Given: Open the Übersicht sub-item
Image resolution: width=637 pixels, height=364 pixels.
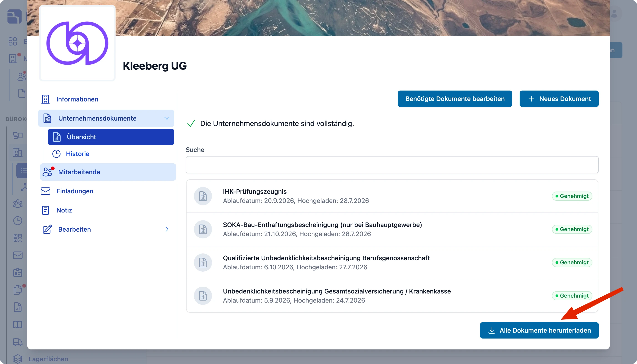Looking at the screenshot, I should pos(111,137).
